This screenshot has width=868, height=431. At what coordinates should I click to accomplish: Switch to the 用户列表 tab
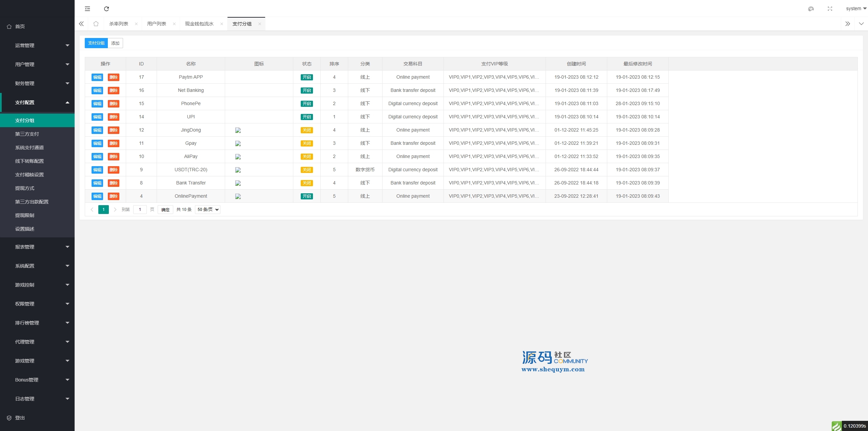click(157, 24)
